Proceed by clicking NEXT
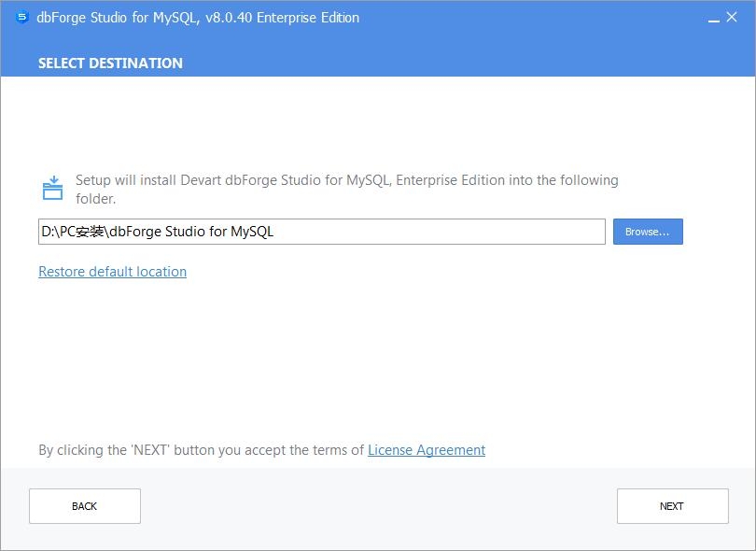This screenshot has width=756, height=551. [x=672, y=506]
